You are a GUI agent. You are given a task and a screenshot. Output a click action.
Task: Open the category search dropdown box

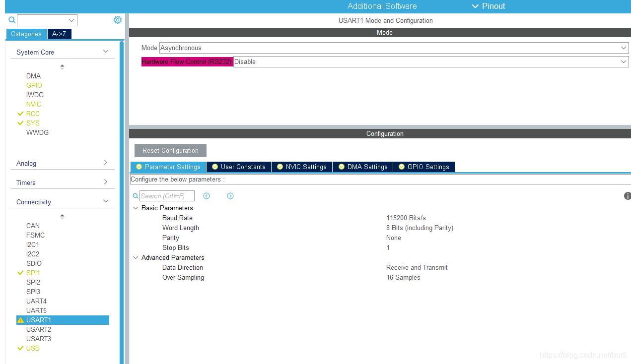47,20
